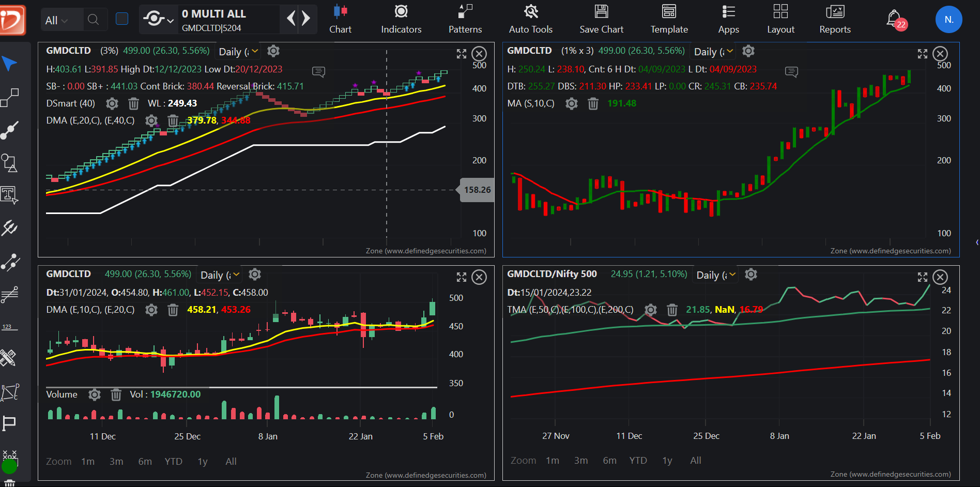The image size is (980, 487).
Task: Set bottom-left chart zoom to 6m
Action: 145,462
